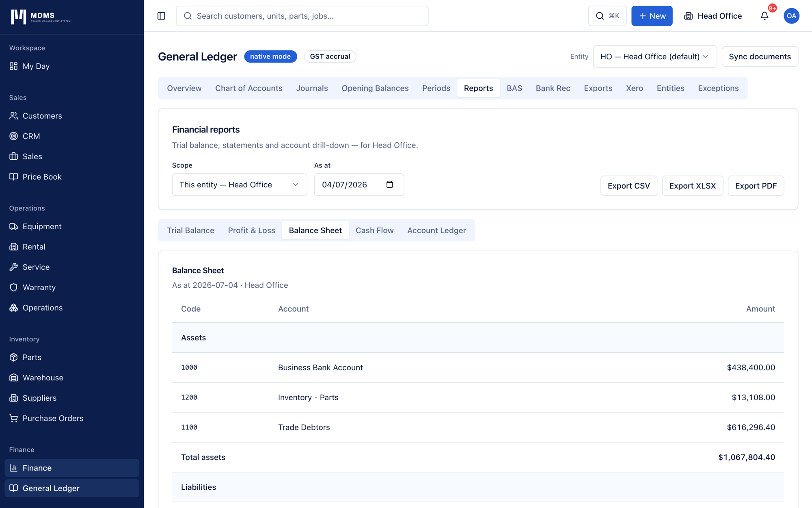
Task: Expand the Scope This entity dropdown
Action: pyautogui.click(x=240, y=185)
